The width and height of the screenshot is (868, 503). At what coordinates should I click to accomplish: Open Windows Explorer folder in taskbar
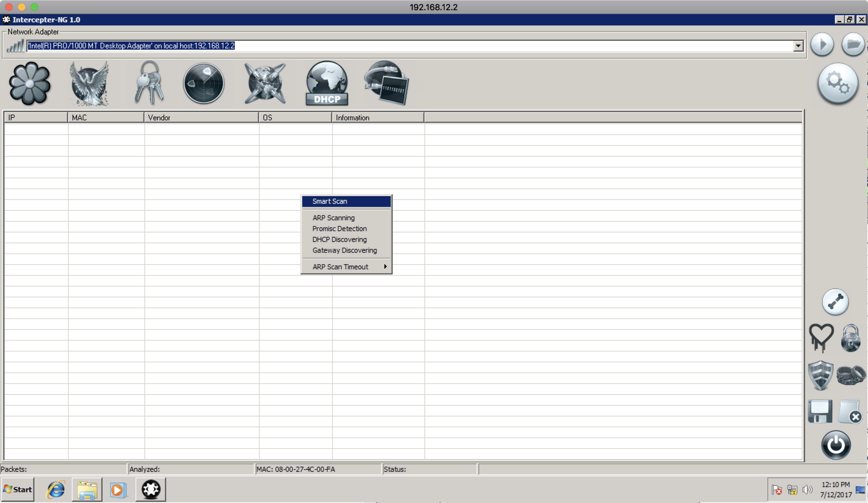coord(87,490)
